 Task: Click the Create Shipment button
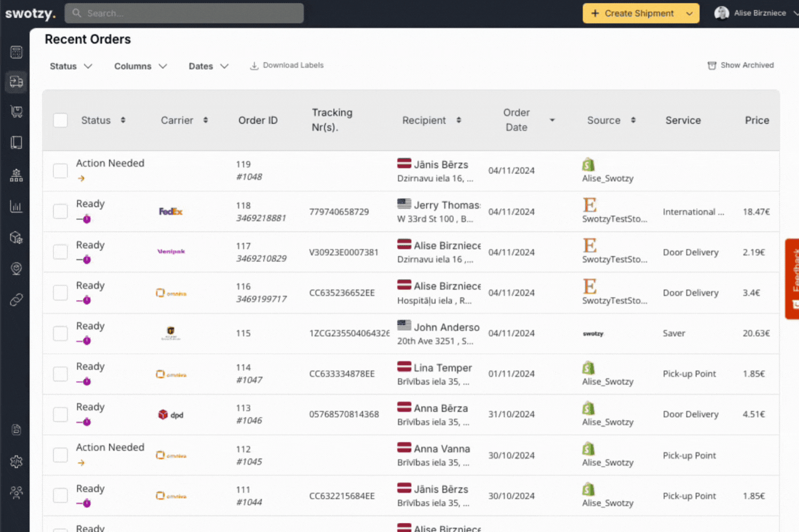633,13
